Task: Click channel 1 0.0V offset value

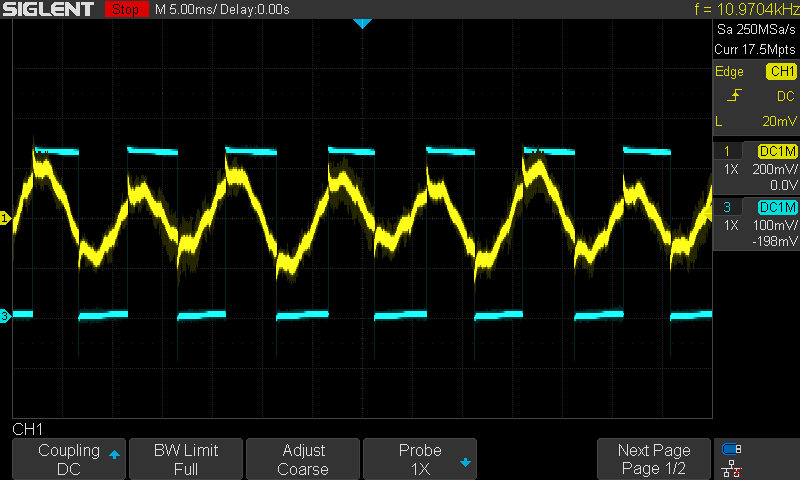Action: click(783, 185)
